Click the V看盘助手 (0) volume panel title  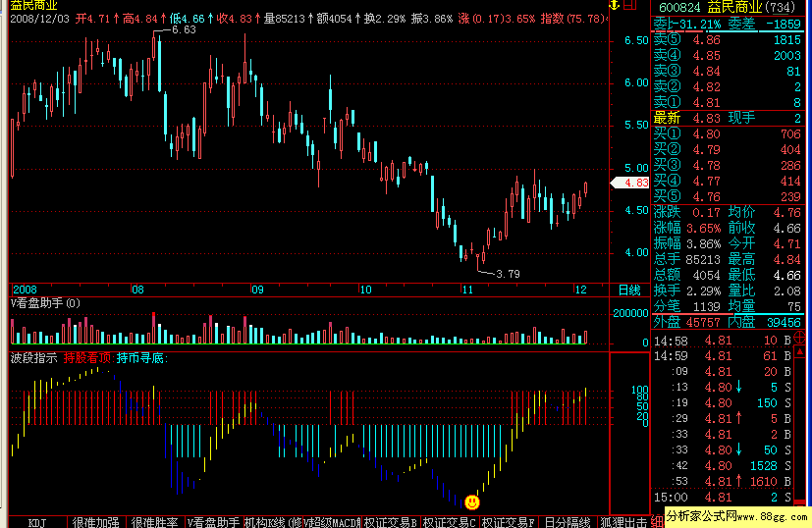click(x=45, y=303)
